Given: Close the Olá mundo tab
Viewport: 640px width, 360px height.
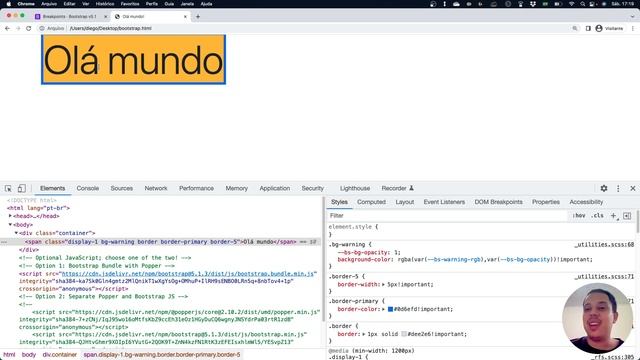Looking at the screenshot, I should click(185, 17).
